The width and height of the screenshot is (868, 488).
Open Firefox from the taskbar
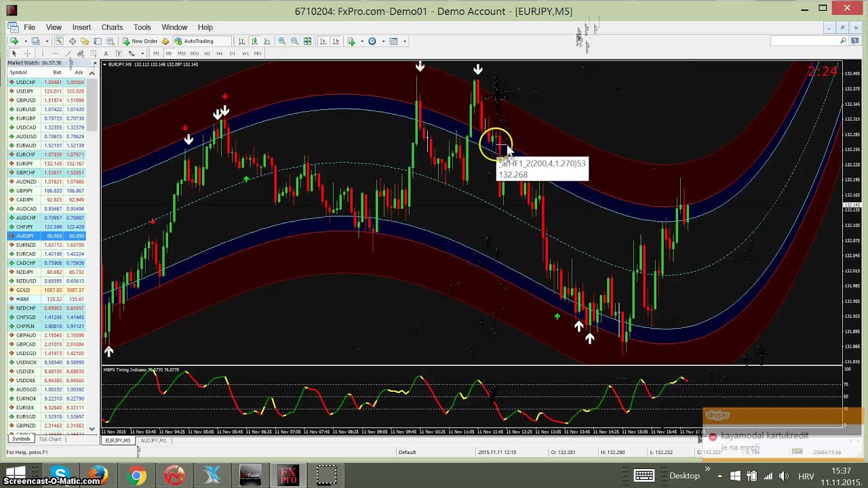(x=98, y=476)
